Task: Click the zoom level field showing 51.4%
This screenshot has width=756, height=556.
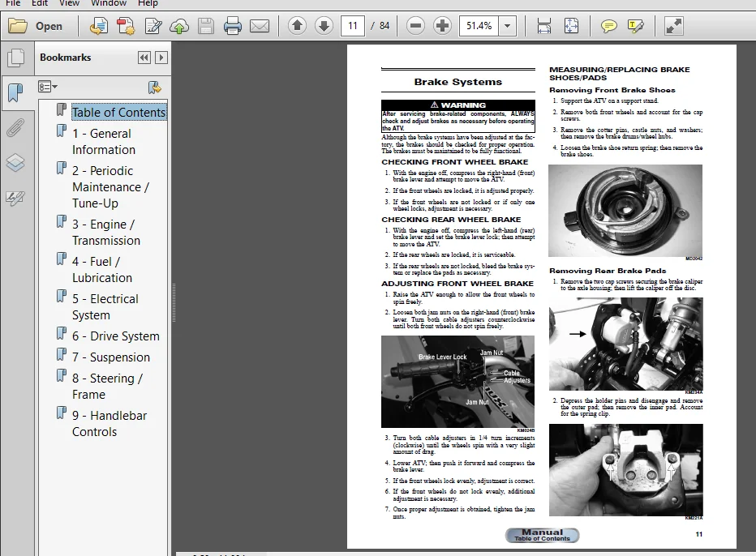Action: click(479, 26)
